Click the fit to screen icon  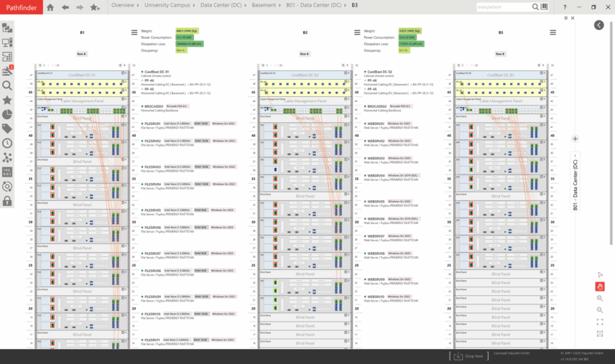pyautogui.click(x=600, y=322)
